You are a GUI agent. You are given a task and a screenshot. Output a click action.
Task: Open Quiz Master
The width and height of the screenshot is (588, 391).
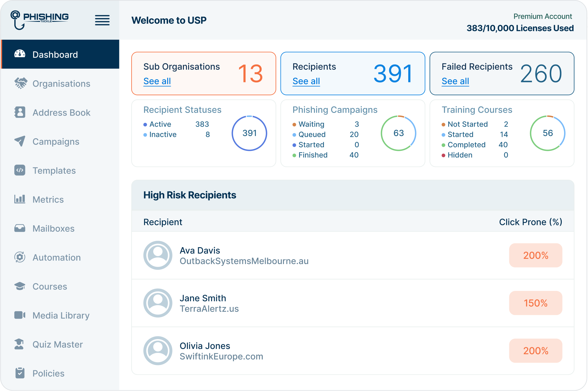click(60, 344)
